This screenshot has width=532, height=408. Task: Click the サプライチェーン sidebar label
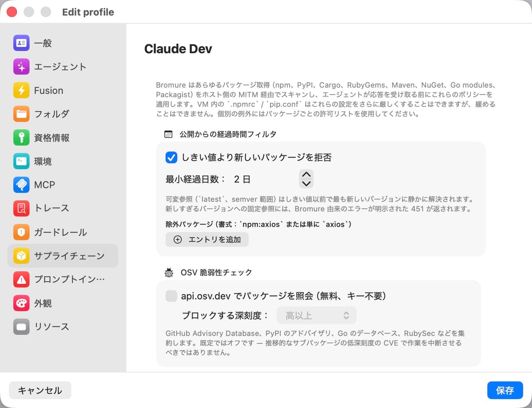(69, 256)
